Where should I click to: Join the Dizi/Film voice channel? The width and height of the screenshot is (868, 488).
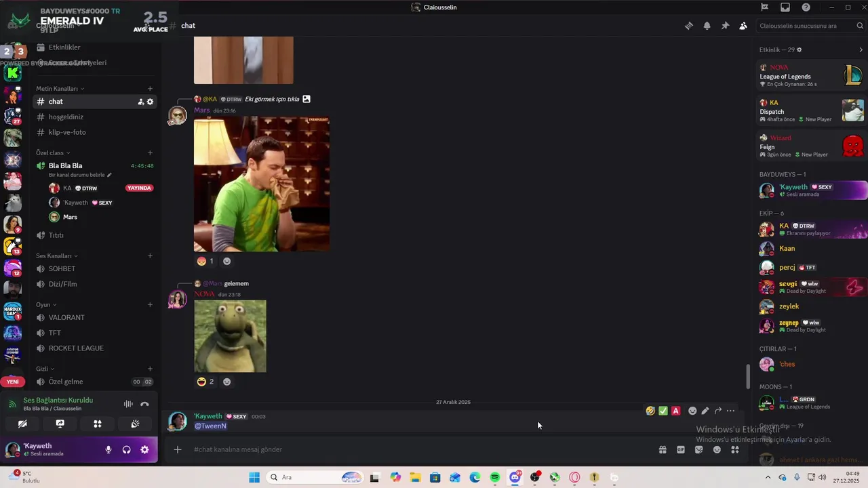[95, 284]
